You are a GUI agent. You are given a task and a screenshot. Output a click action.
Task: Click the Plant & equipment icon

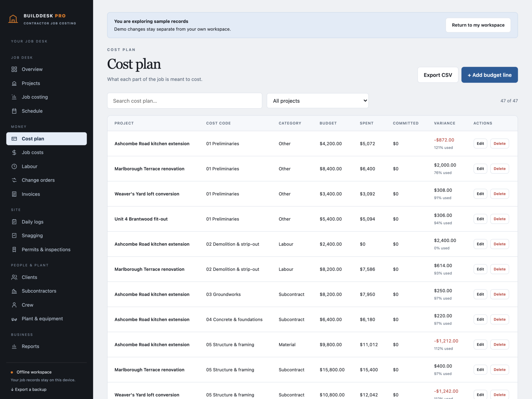pos(14,319)
